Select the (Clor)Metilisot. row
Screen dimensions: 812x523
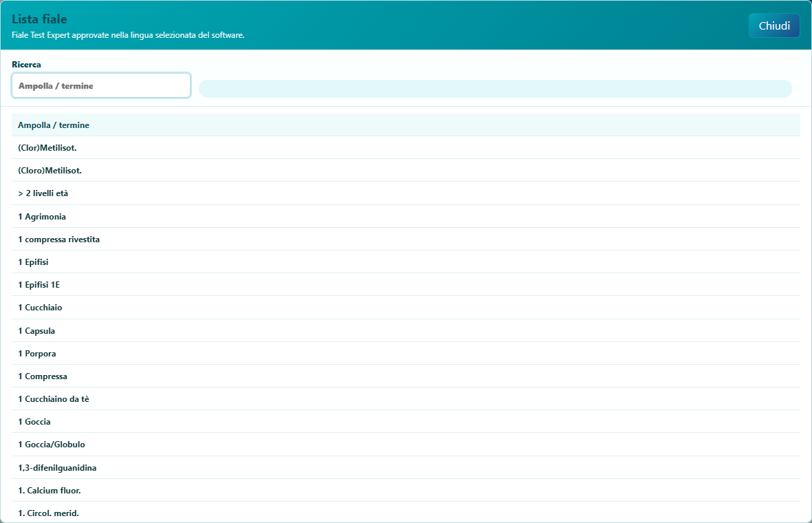[406, 147]
